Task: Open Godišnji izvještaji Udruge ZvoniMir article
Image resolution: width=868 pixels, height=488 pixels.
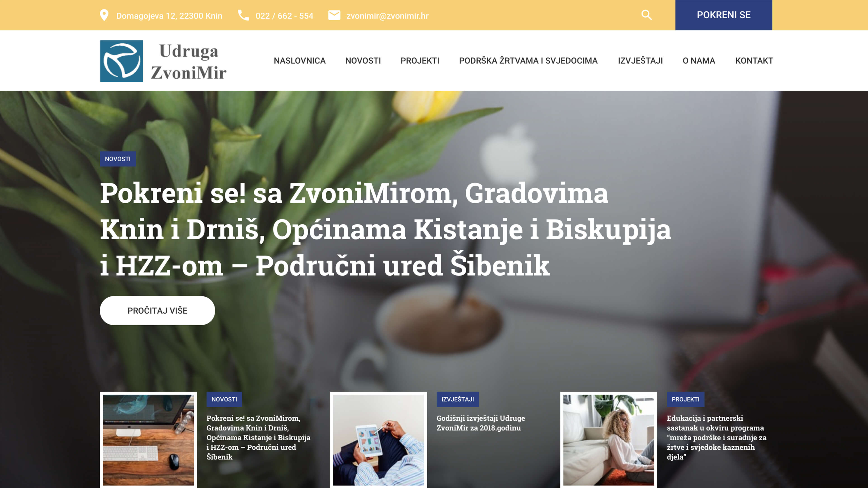Action: [x=481, y=423]
